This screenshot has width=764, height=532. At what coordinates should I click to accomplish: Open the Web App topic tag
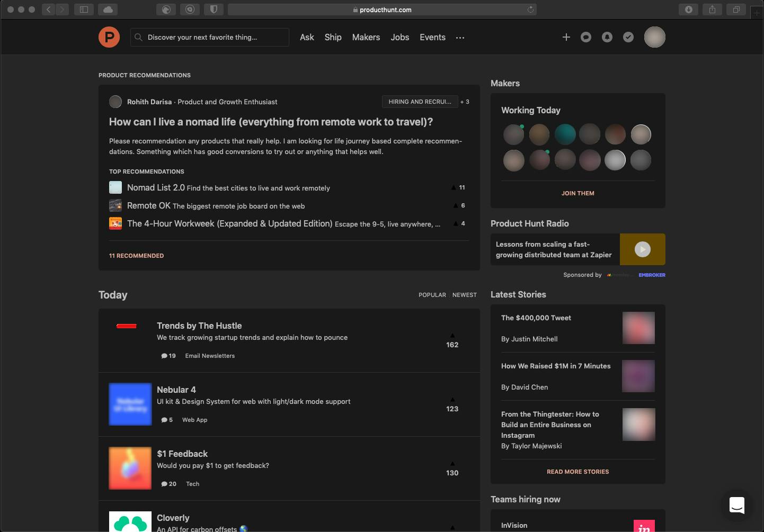pos(195,420)
